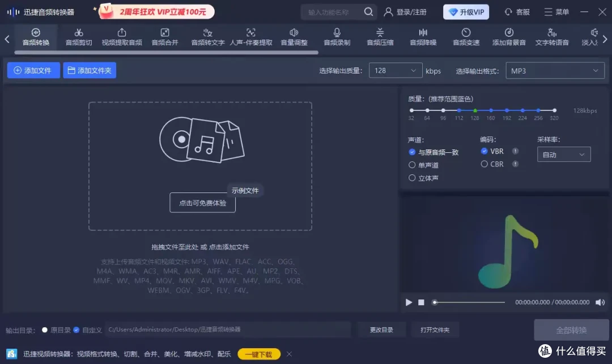Open the MP3 output format dropdown

click(555, 71)
